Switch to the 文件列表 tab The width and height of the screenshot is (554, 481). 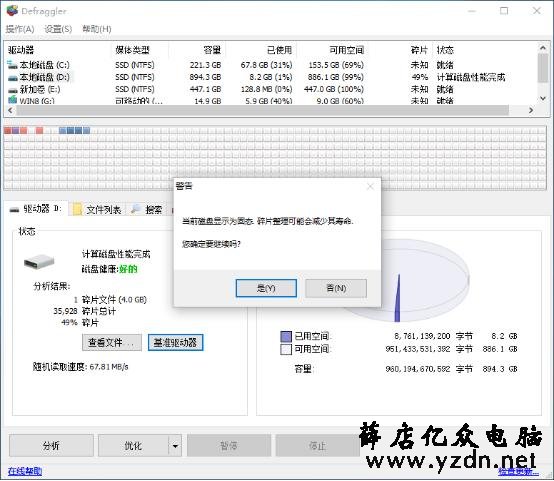click(97, 210)
